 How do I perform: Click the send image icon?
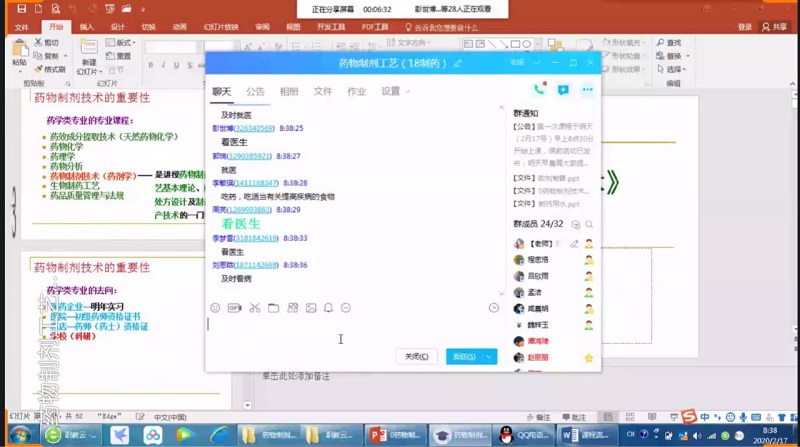tap(311, 308)
